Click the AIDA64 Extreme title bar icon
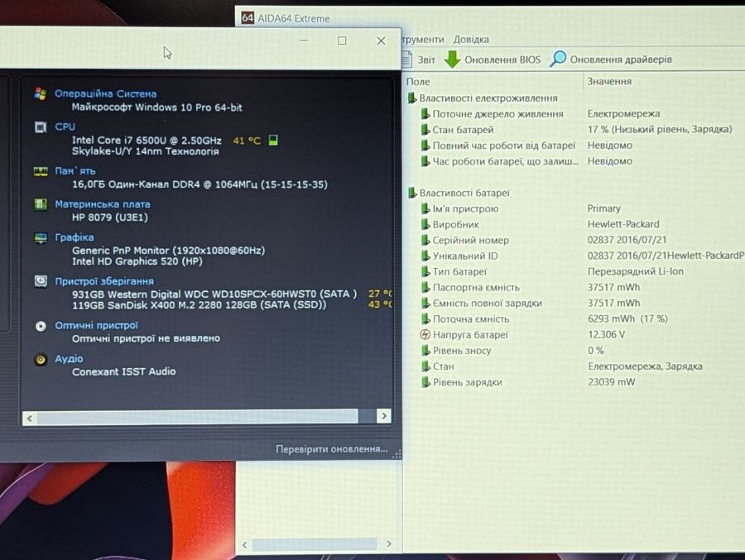The height and width of the screenshot is (560, 745). point(248,18)
